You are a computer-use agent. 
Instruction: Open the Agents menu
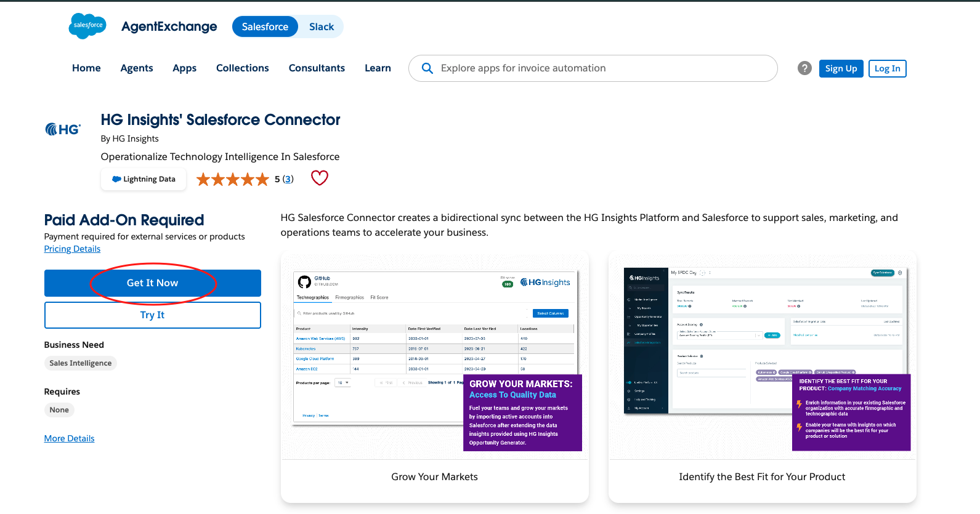click(137, 68)
